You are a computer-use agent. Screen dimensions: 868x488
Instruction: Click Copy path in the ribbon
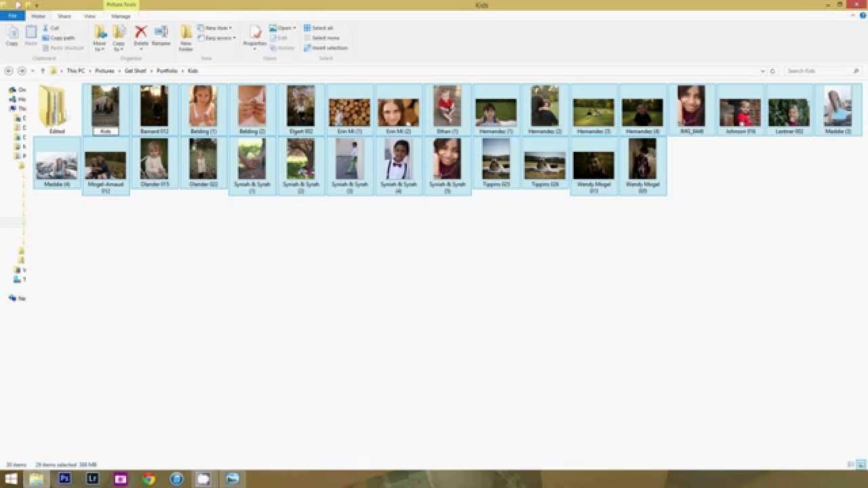pos(58,38)
